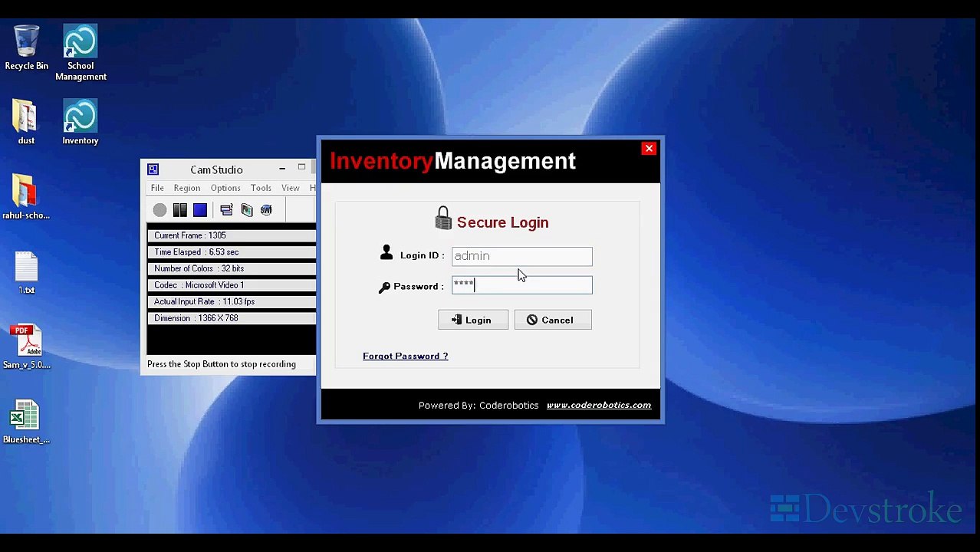Open CamStudio Tools menu

261,188
